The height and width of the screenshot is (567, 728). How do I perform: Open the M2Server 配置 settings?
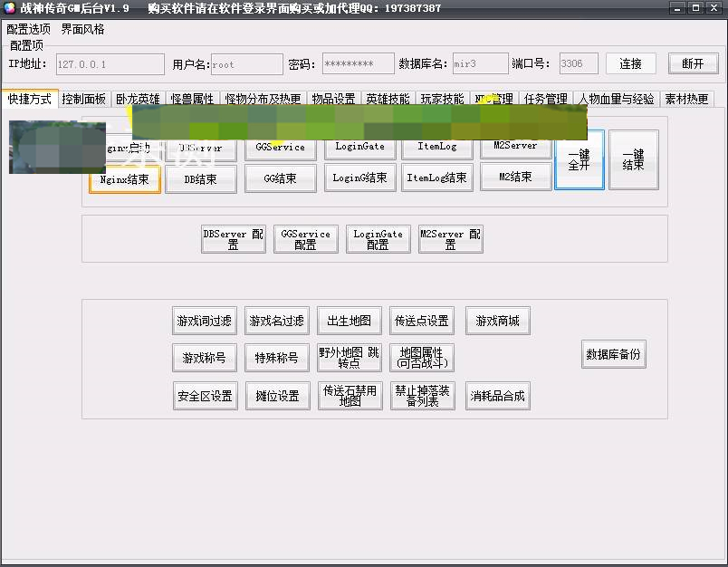pos(450,239)
